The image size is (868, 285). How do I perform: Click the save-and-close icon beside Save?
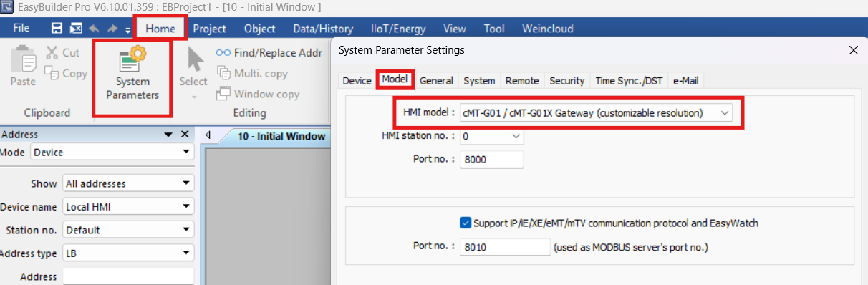pos(76,29)
